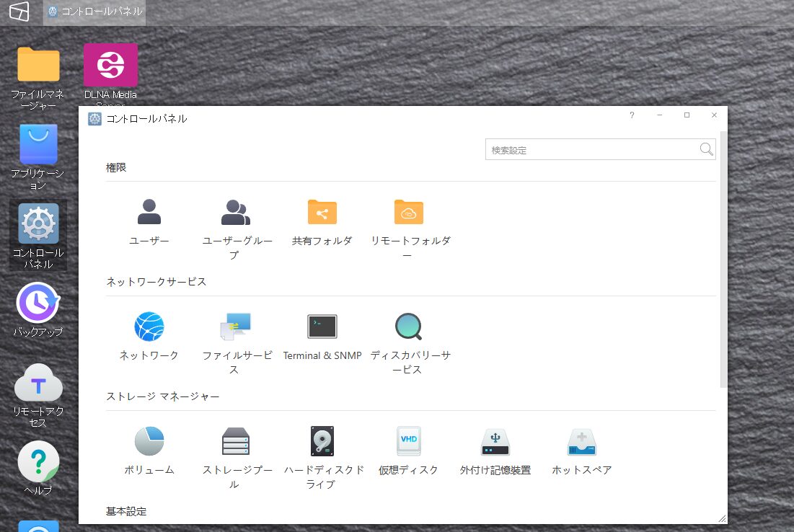The height and width of the screenshot is (532, 794).
Task: Select the コントロールパネル taskbar tab
Action: point(94,12)
